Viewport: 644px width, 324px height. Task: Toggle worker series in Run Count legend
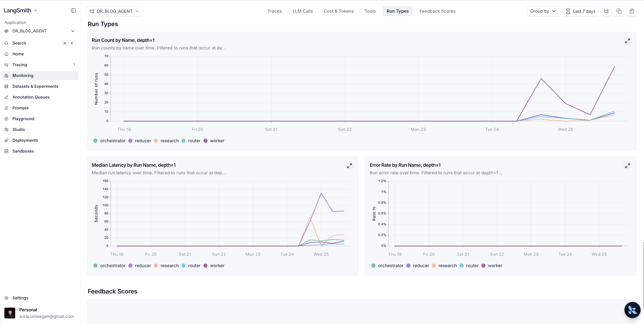[x=217, y=141]
